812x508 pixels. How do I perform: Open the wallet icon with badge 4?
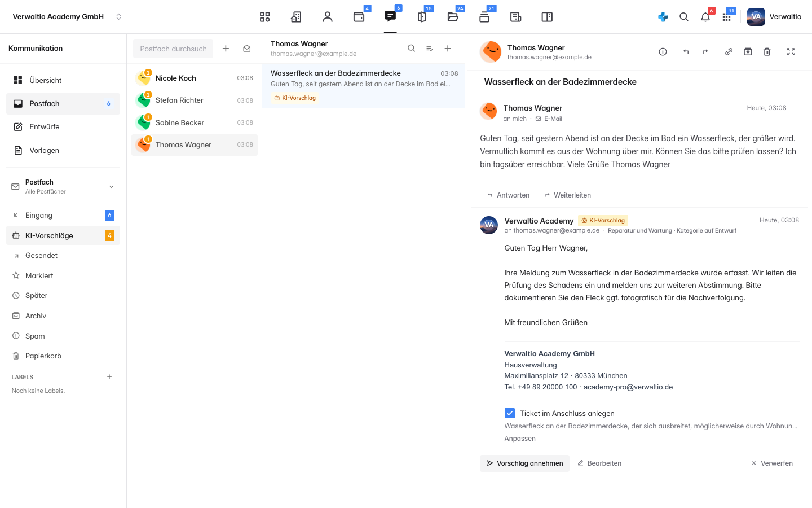coord(359,17)
